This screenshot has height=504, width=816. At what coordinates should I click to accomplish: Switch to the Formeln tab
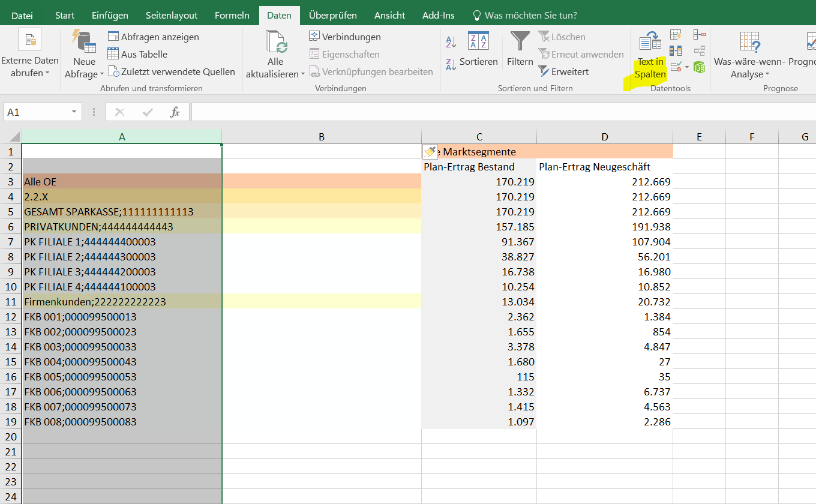[x=232, y=16]
